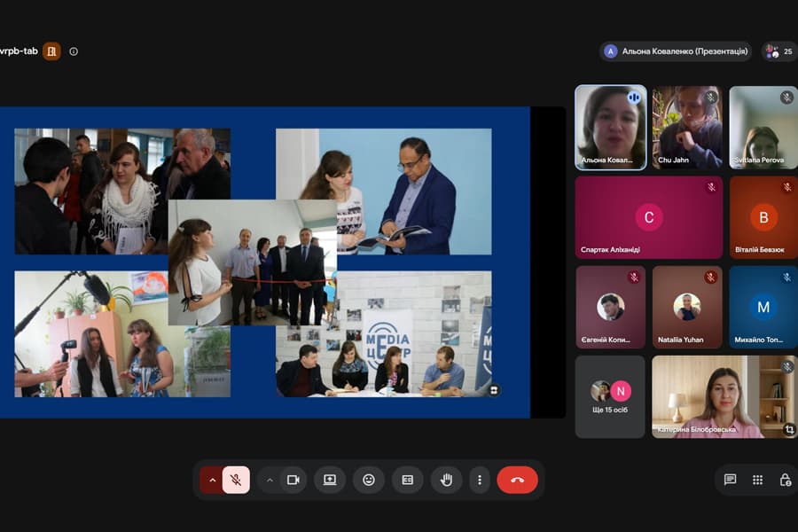Click the Альона Коваленко (Презентація) presenter chip
The height and width of the screenshot is (532, 798).
click(676, 51)
